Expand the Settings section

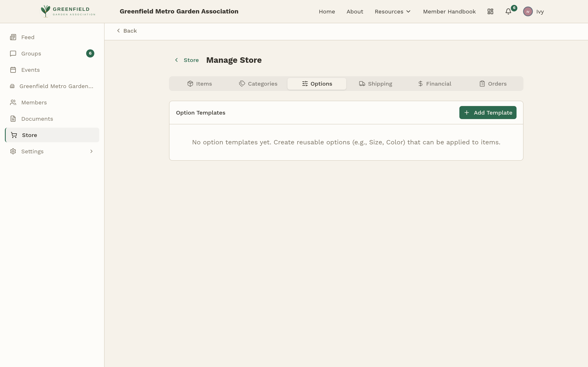(32, 151)
